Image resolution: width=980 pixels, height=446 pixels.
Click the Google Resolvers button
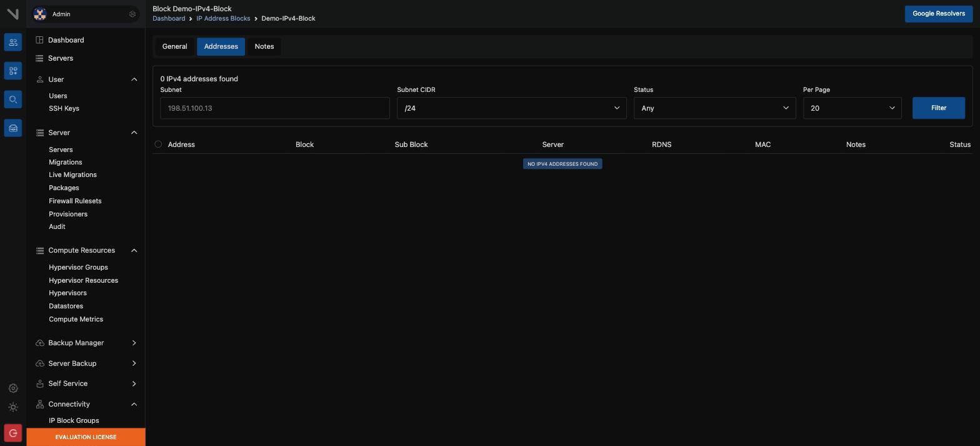click(x=938, y=14)
